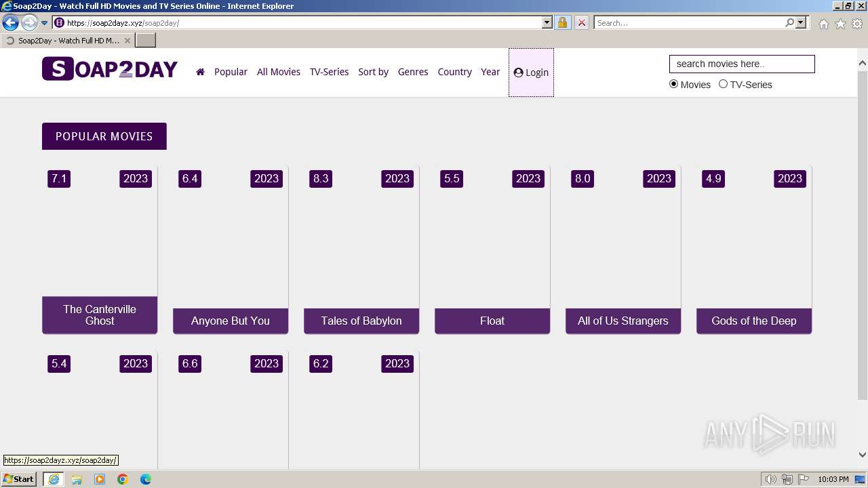Viewport: 868px width, 488px height.
Task: Click the 5.5 rating badge
Action: coord(452,178)
